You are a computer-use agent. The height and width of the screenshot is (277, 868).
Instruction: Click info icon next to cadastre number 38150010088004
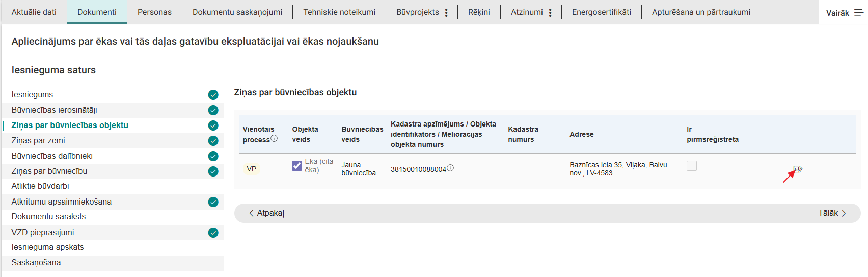tap(450, 168)
